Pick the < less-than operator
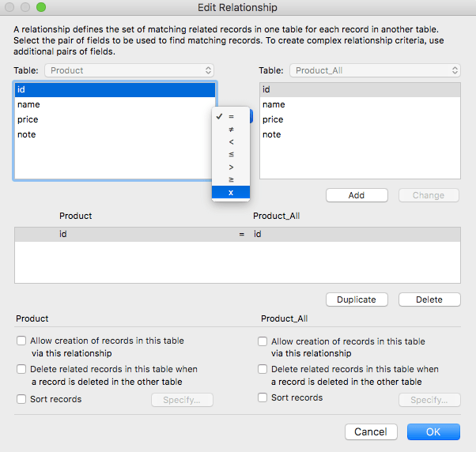Screen dimensions: 476x452 coord(231,141)
